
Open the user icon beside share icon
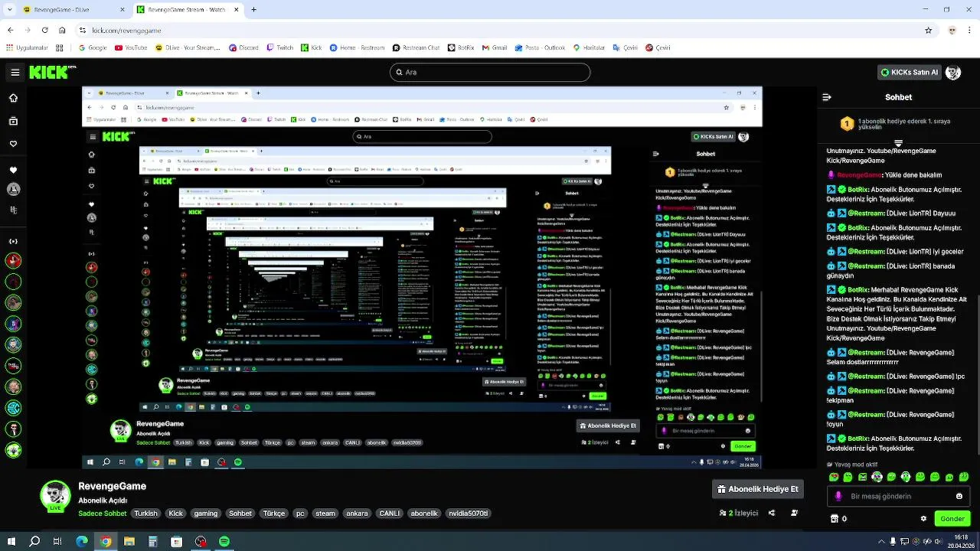coord(795,513)
